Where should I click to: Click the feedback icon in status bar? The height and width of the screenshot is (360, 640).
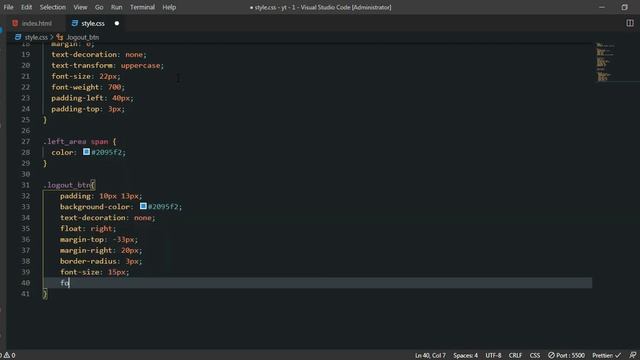(632, 355)
